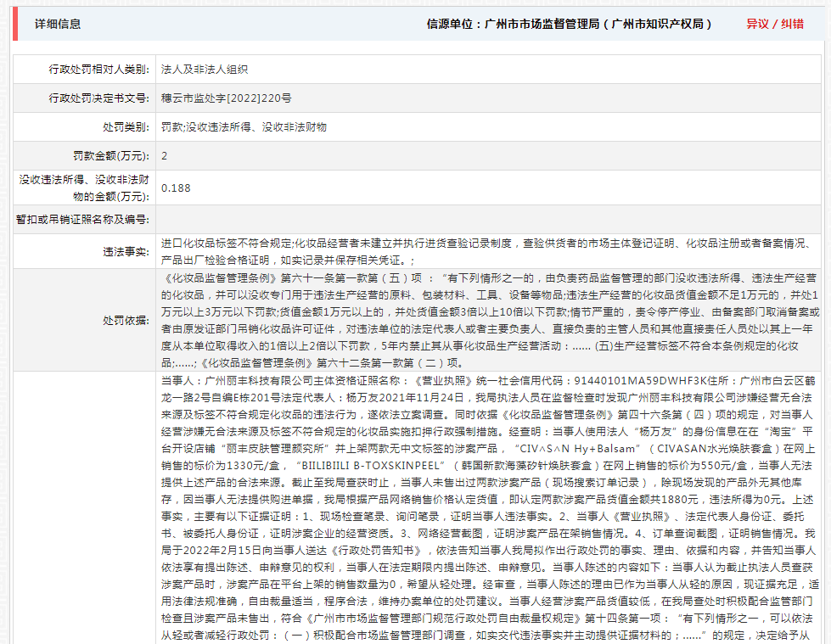Click the fine amount value 2

(x=165, y=156)
